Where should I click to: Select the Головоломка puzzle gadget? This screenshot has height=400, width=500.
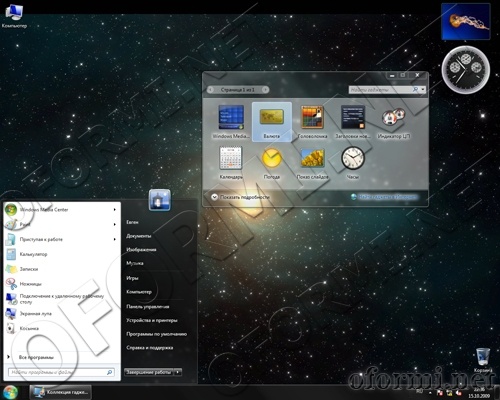click(x=312, y=118)
